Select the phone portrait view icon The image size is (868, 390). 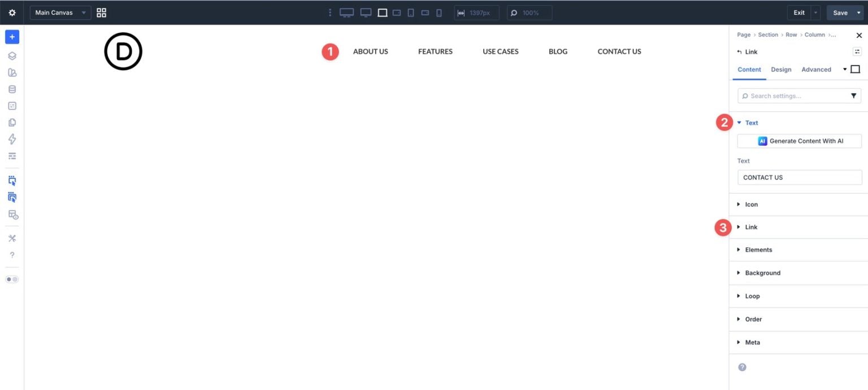pyautogui.click(x=439, y=12)
